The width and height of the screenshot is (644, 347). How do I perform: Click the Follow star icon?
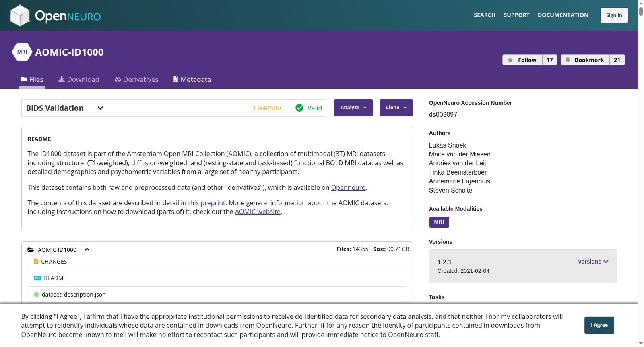tap(510, 60)
